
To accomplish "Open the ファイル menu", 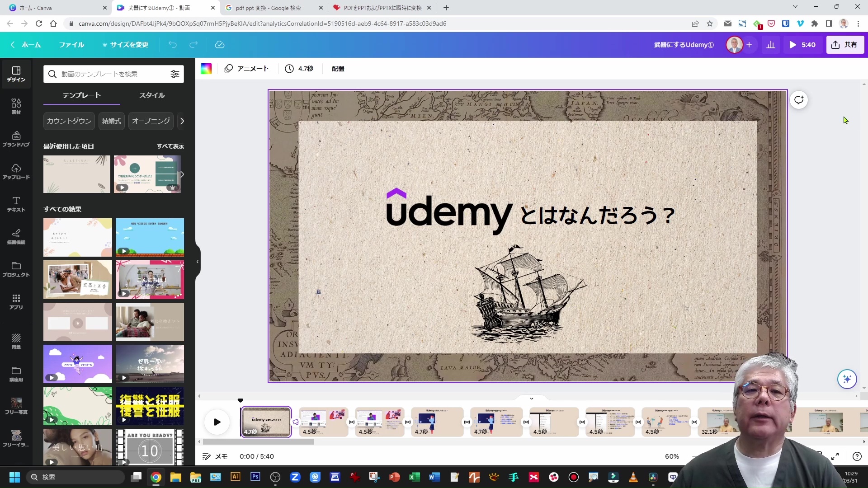I will click(71, 45).
